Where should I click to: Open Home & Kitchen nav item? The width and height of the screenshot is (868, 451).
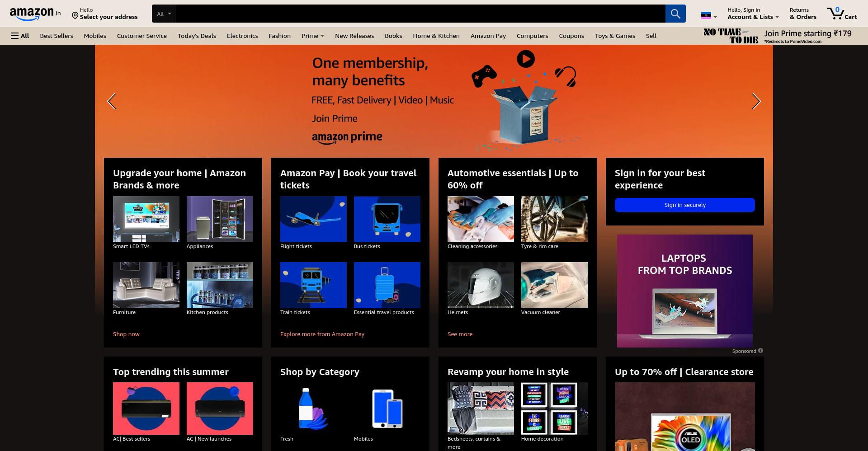436,36
